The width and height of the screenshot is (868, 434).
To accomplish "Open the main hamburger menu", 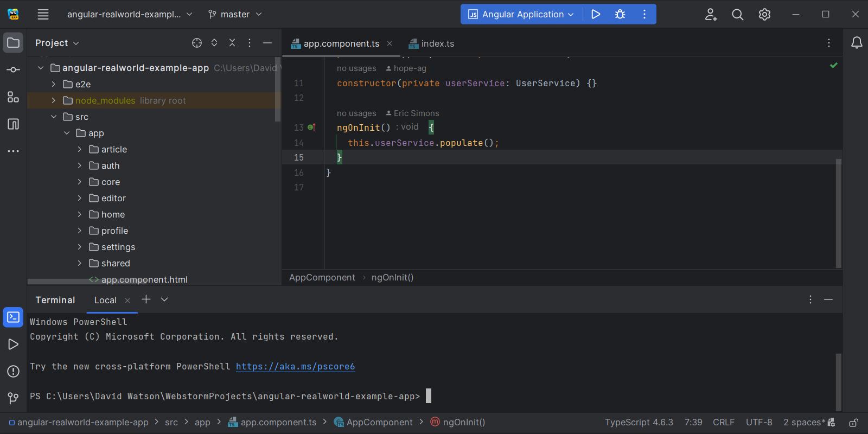I will pyautogui.click(x=43, y=14).
